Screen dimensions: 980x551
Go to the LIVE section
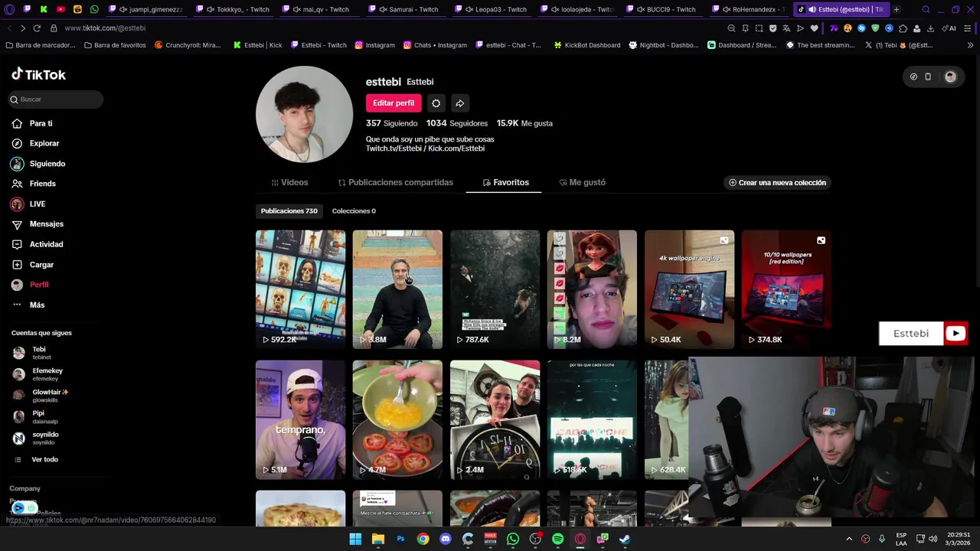coord(28,204)
